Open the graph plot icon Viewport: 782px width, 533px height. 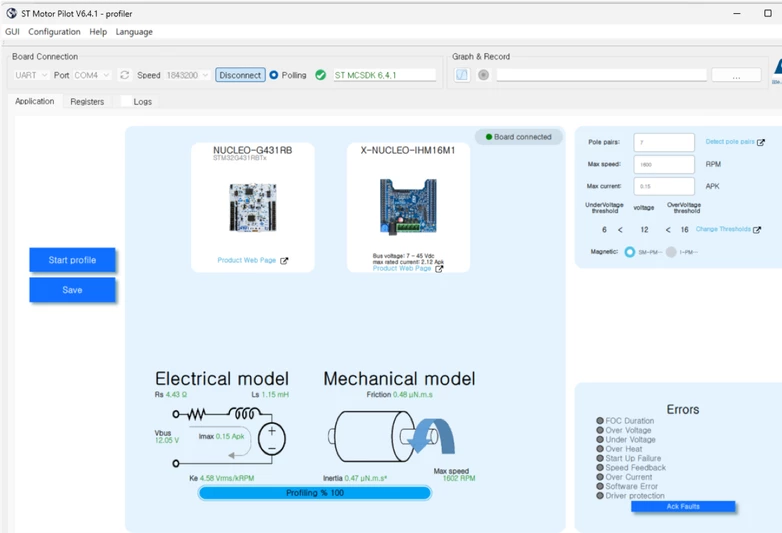click(462, 75)
